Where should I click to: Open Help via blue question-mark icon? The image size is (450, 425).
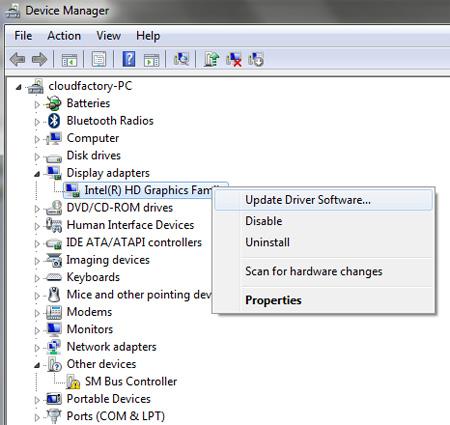pos(129,59)
